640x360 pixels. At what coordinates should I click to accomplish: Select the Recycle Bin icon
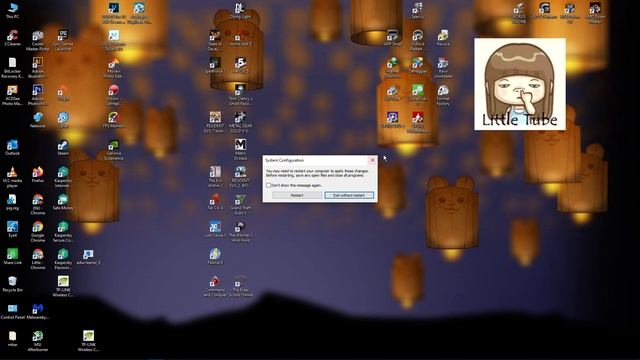click(x=12, y=284)
